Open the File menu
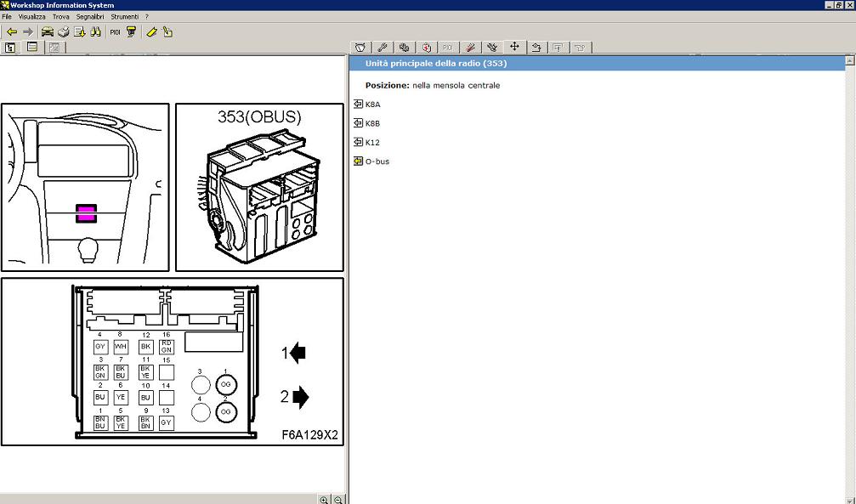Image resolution: width=856 pixels, height=504 pixels. 7,17
